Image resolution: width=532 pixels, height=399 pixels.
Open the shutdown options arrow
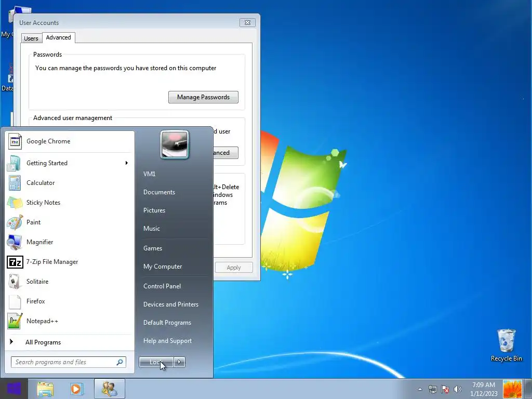coord(179,362)
